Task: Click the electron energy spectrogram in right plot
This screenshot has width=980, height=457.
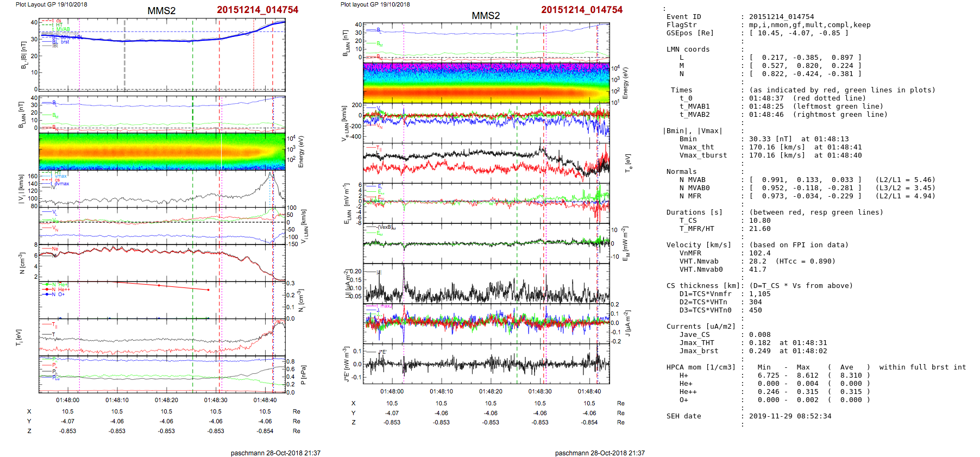Action: pyautogui.click(x=486, y=83)
